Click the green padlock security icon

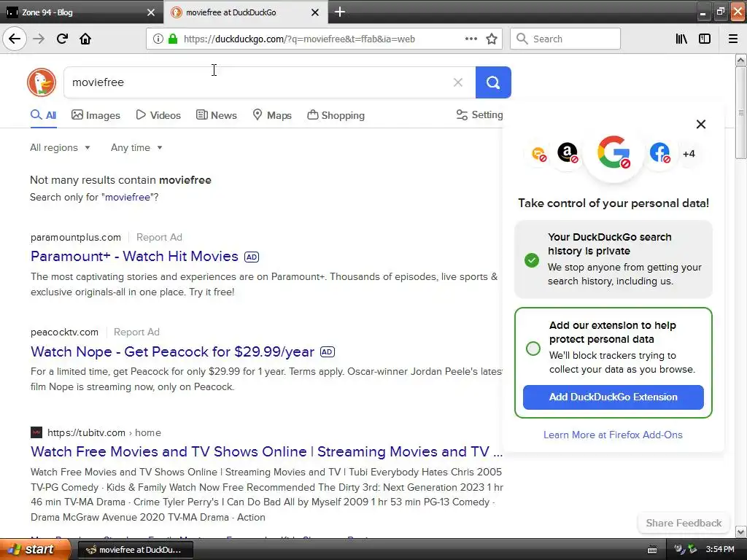point(172,39)
